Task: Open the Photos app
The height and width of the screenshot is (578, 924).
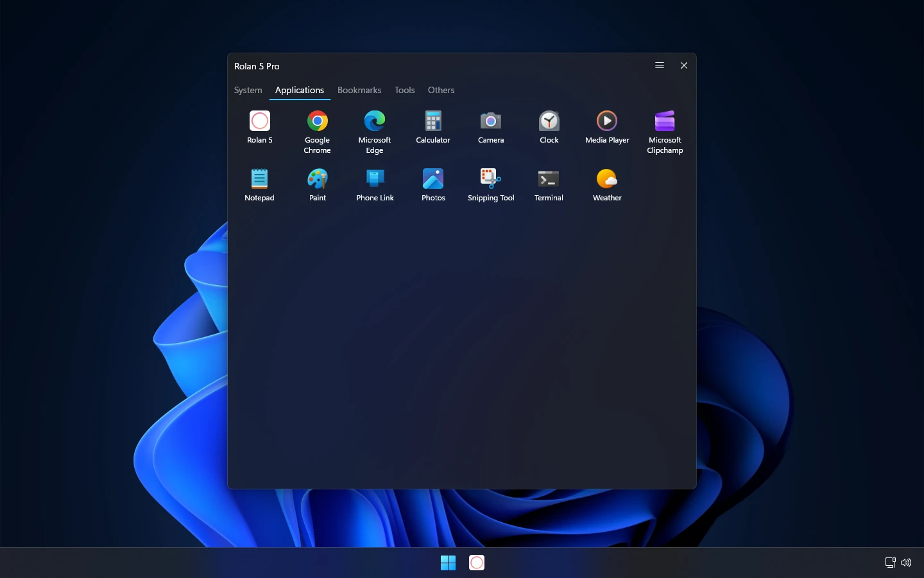Action: pyautogui.click(x=433, y=185)
